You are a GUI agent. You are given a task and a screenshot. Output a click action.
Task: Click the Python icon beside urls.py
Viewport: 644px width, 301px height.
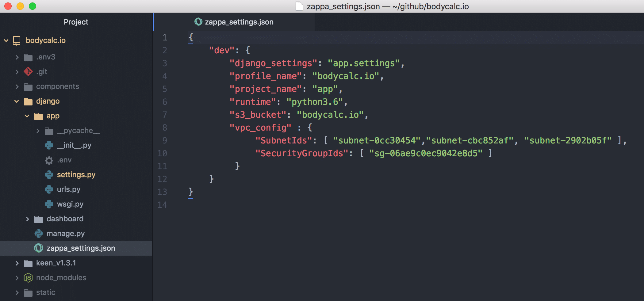tap(49, 189)
